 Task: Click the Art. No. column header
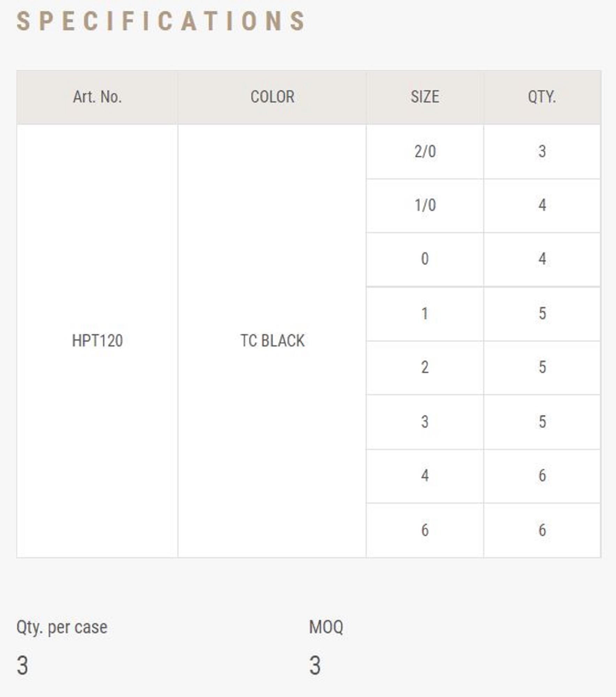pyautogui.click(x=97, y=97)
